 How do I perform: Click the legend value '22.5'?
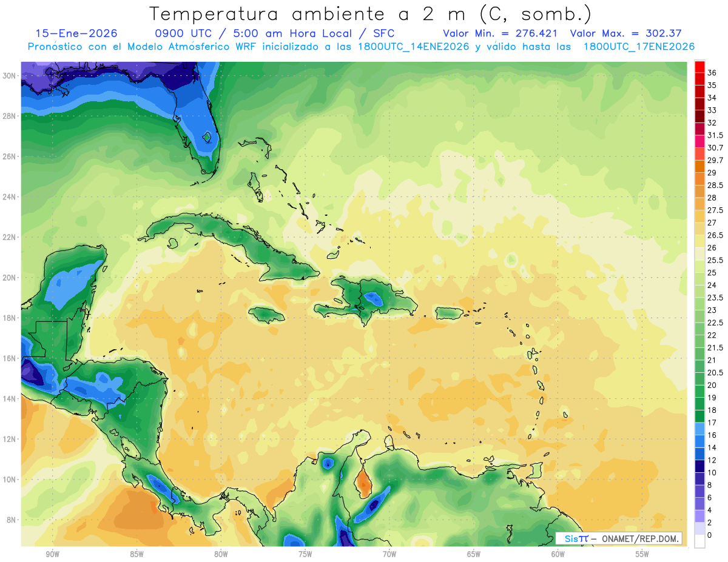click(x=715, y=323)
